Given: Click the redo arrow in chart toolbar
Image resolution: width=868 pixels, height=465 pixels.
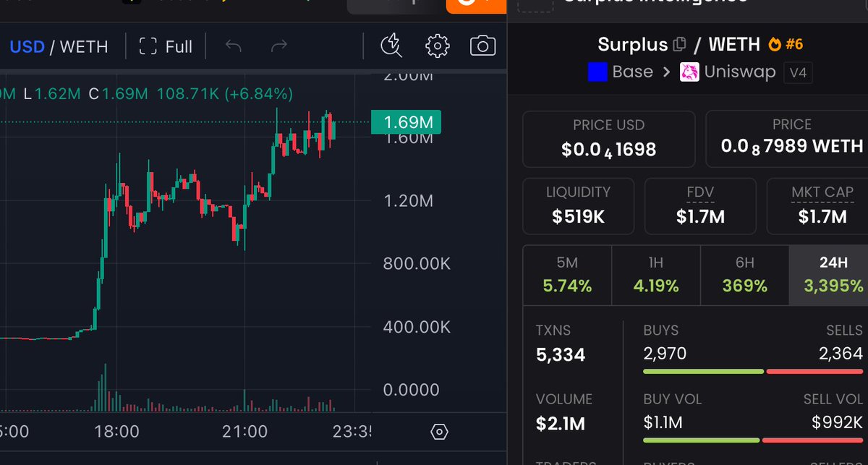Looking at the screenshot, I should [x=278, y=47].
